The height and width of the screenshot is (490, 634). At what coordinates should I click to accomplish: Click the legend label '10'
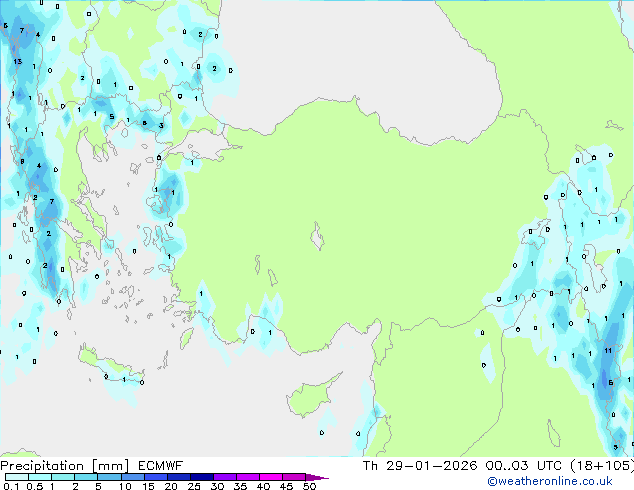point(125,486)
